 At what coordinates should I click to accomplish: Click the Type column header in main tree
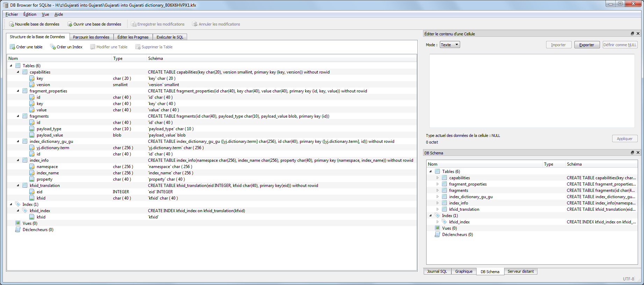click(129, 58)
